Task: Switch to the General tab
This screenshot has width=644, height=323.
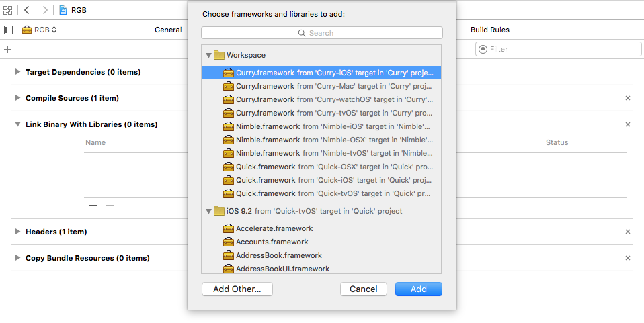Action: point(168,30)
